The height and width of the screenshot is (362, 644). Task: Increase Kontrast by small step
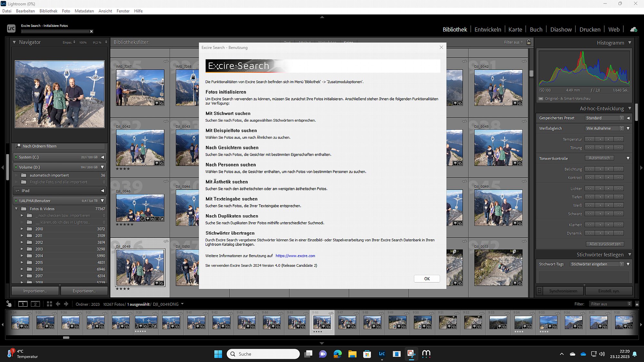[x=608, y=177]
